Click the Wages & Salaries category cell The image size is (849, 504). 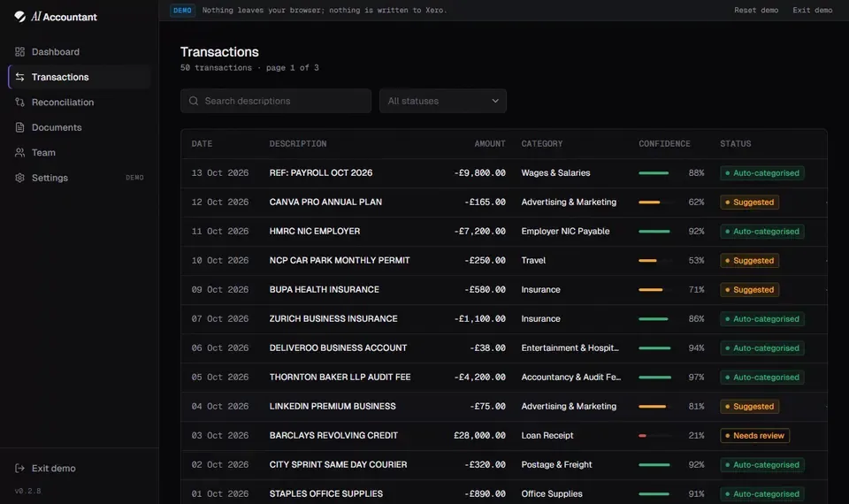click(555, 172)
